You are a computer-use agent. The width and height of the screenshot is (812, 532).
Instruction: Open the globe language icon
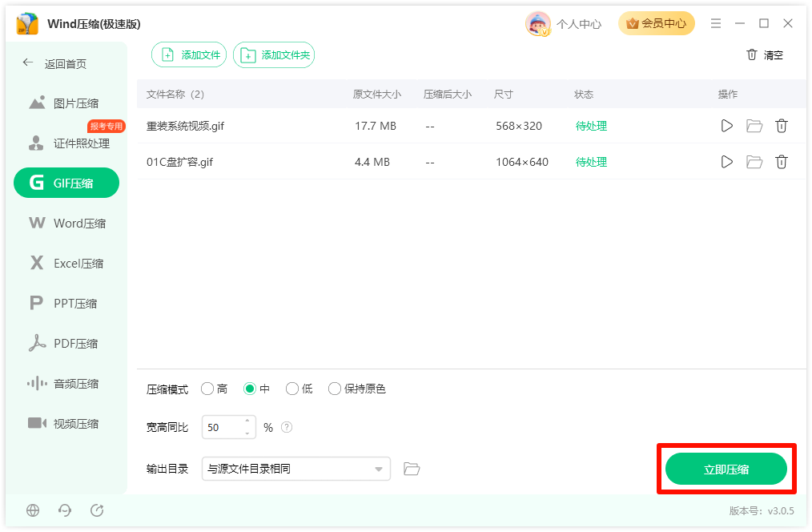click(33, 510)
